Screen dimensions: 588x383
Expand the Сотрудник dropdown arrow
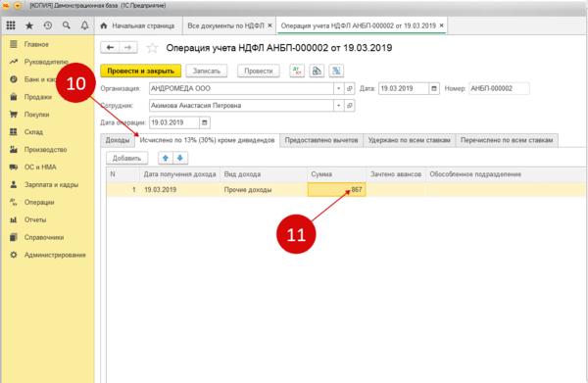(339, 106)
